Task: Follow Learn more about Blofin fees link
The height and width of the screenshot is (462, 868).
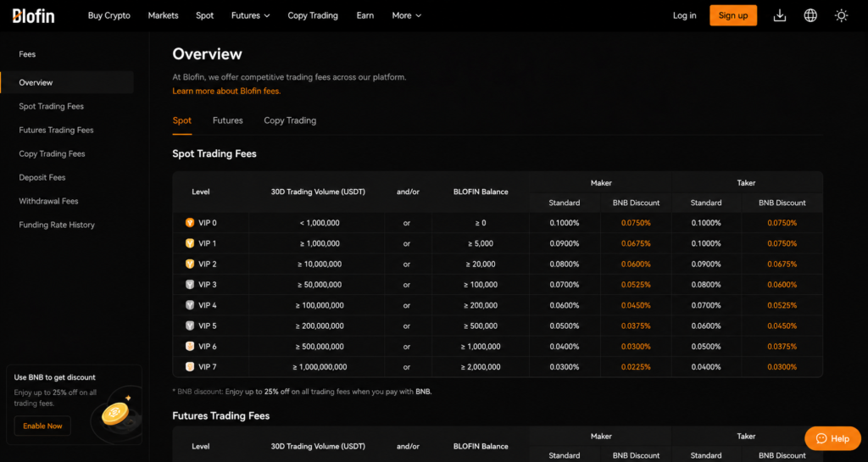Action: tap(226, 92)
